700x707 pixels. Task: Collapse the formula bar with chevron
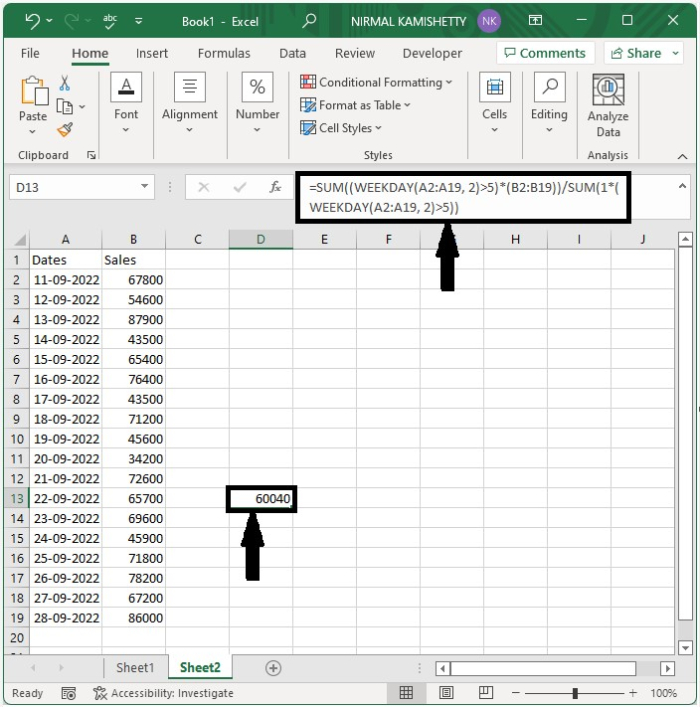pyautogui.click(x=682, y=186)
